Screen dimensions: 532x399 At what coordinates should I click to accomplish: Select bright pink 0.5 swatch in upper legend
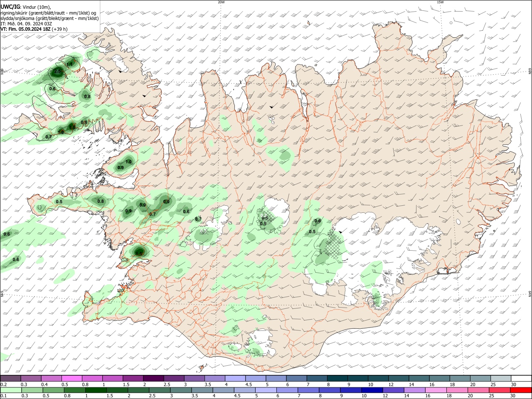point(71,378)
